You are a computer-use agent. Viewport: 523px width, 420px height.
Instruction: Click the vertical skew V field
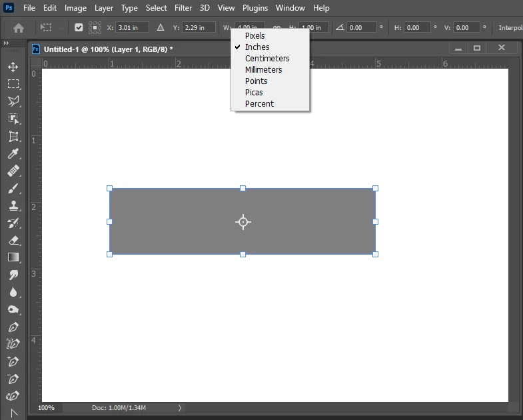coord(466,27)
